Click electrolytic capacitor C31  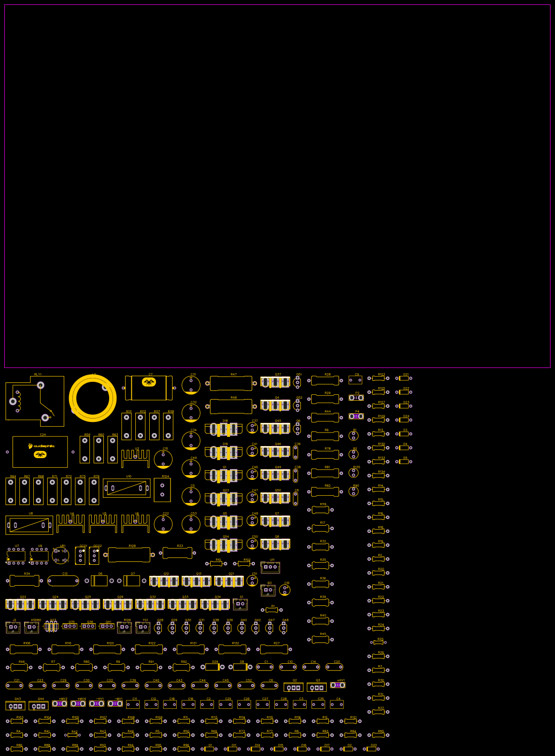[x=191, y=385]
